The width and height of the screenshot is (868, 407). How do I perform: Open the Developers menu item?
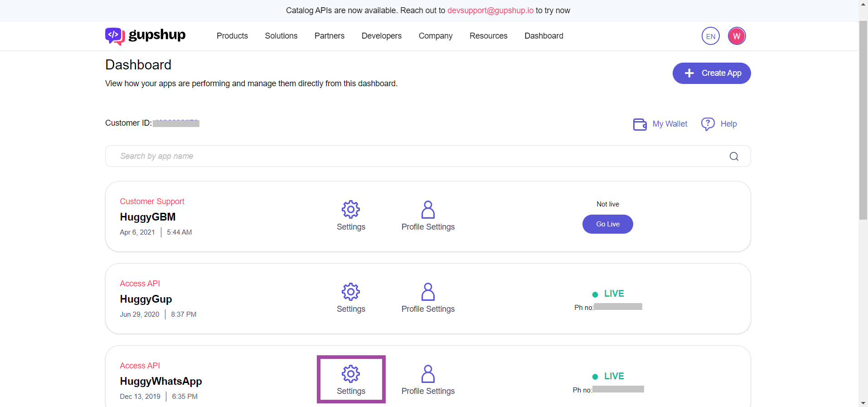click(381, 36)
